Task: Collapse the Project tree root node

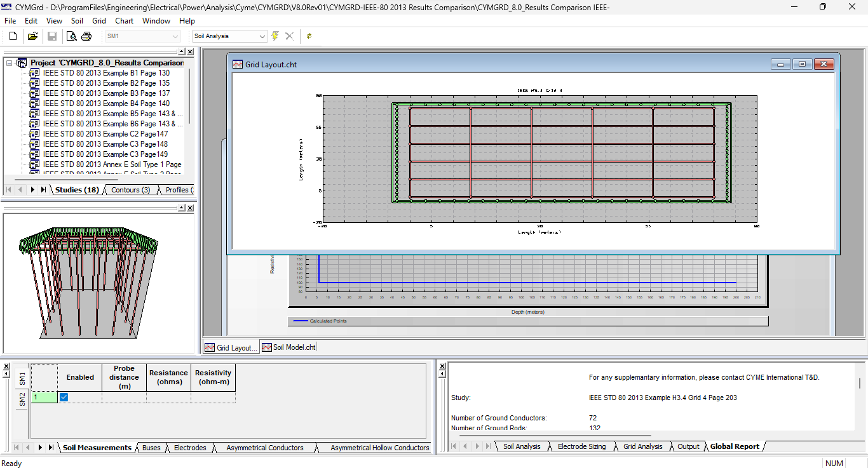Action: point(10,63)
